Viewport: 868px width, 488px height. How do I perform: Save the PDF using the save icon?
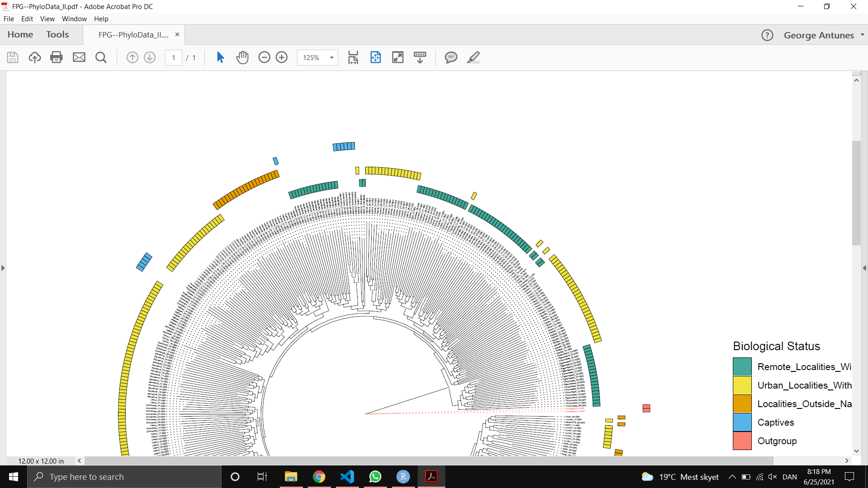point(12,57)
